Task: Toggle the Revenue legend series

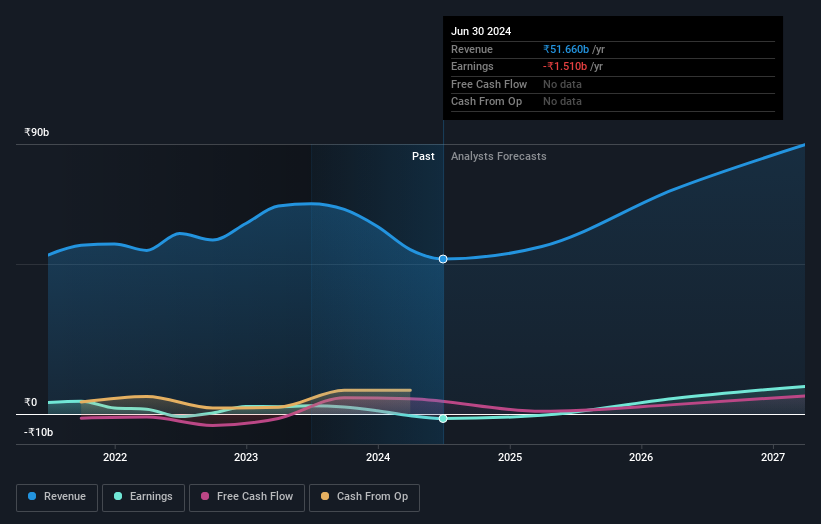Action: [57, 497]
